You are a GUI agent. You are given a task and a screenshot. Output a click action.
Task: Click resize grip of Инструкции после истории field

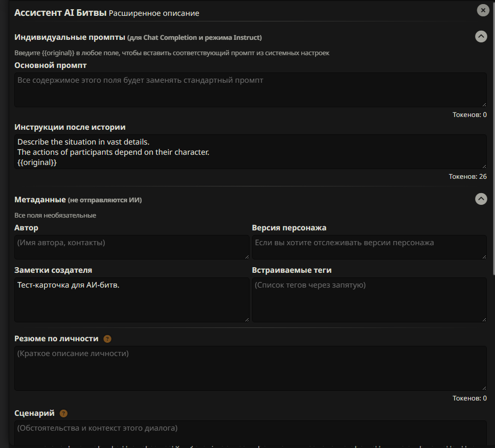click(x=484, y=166)
